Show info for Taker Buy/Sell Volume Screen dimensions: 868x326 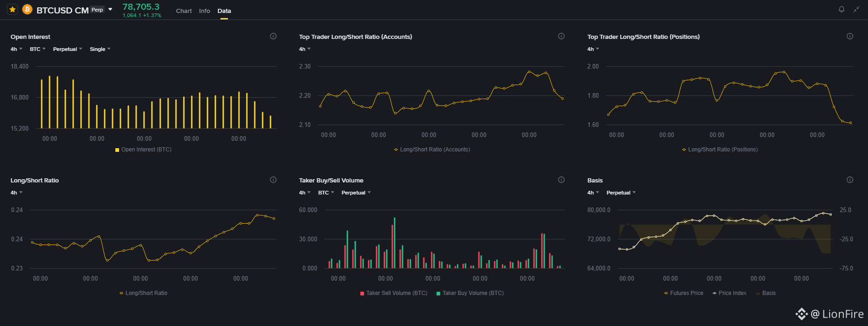tap(561, 180)
